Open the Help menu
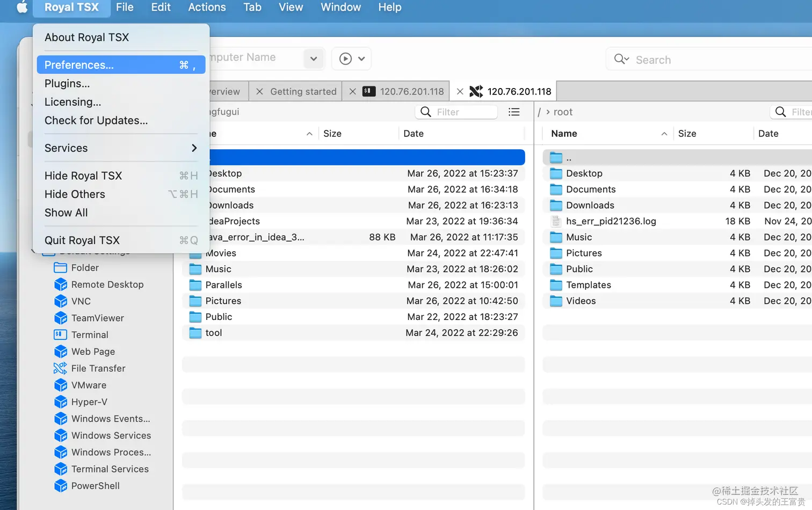 (x=390, y=8)
